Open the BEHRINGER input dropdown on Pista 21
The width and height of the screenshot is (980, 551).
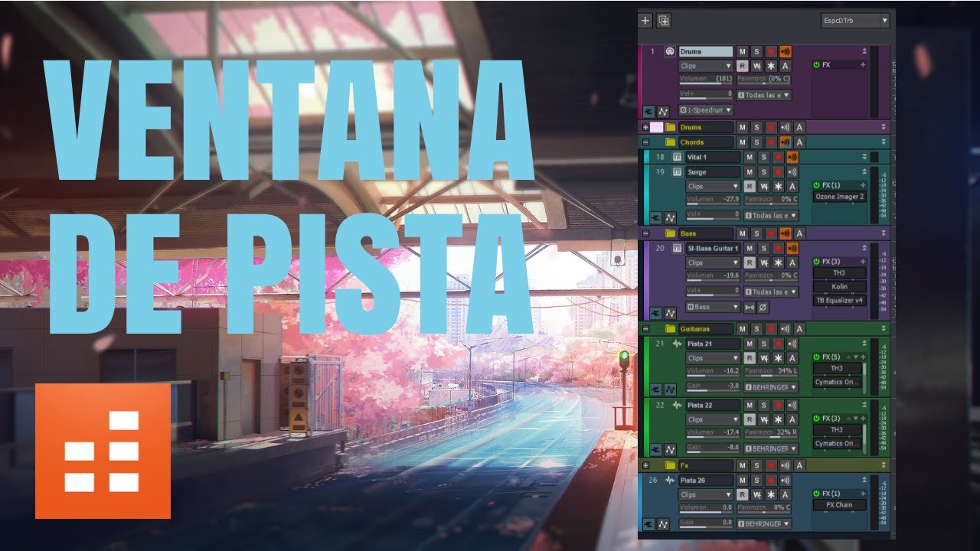(771, 387)
